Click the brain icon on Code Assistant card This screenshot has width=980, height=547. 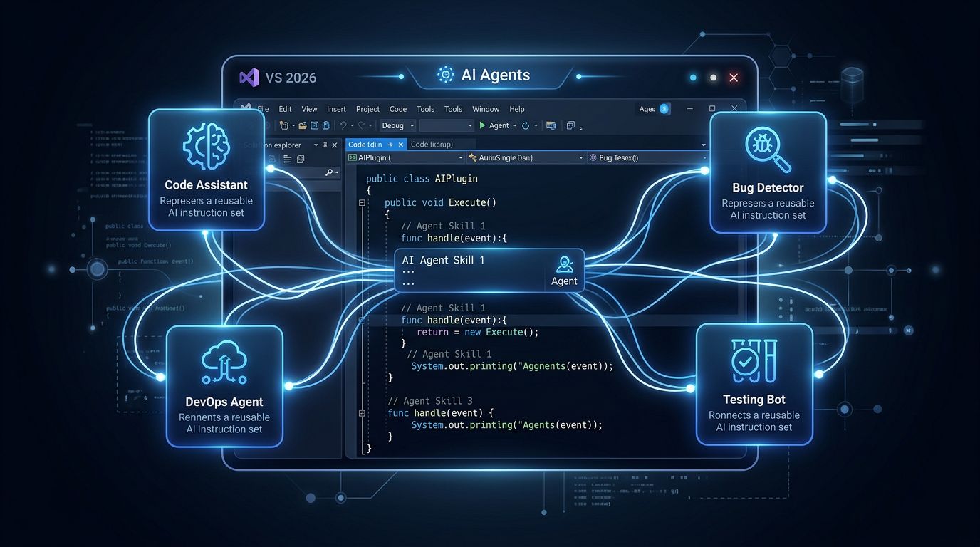coord(207,145)
